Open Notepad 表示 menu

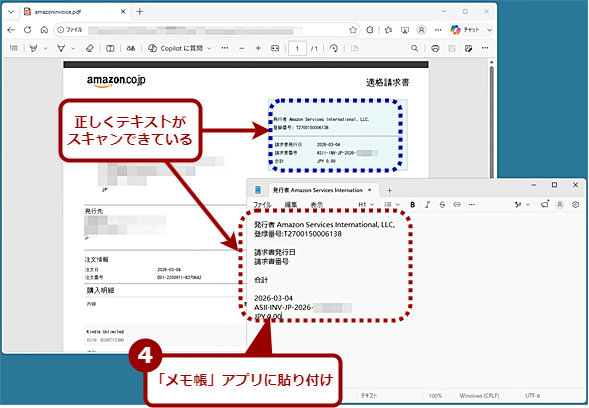pyautogui.click(x=317, y=204)
